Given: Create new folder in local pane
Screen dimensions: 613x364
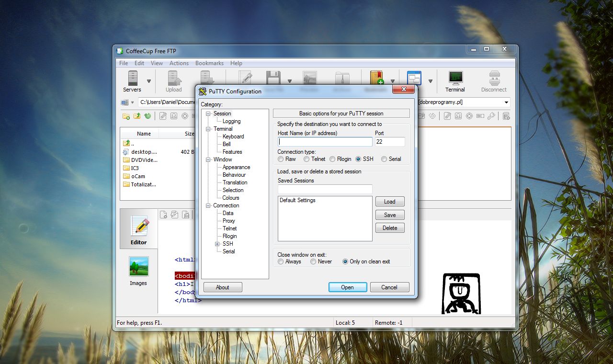Looking at the screenshot, I should (126, 116).
